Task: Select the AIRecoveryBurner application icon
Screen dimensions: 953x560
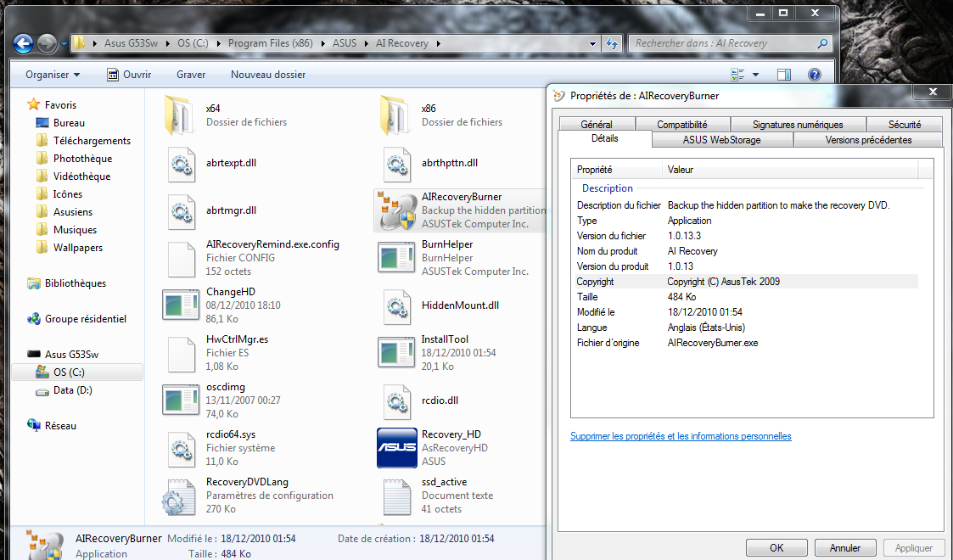Action: pyautogui.click(x=396, y=210)
